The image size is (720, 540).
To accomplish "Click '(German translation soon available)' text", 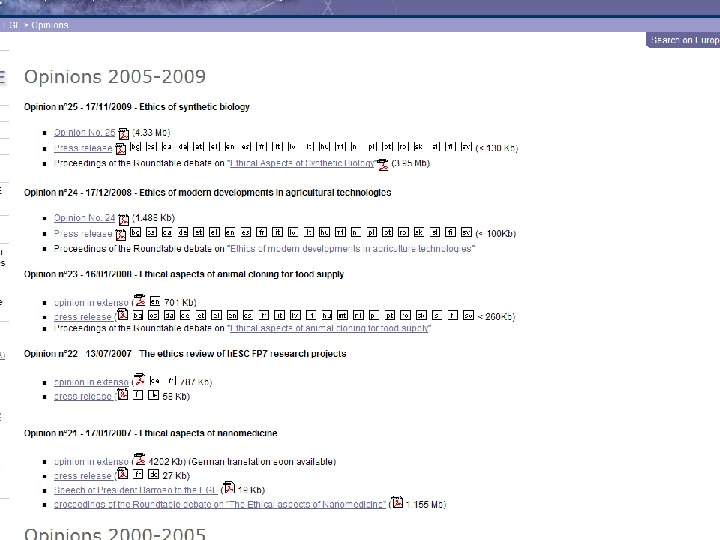I will coord(262,461).
